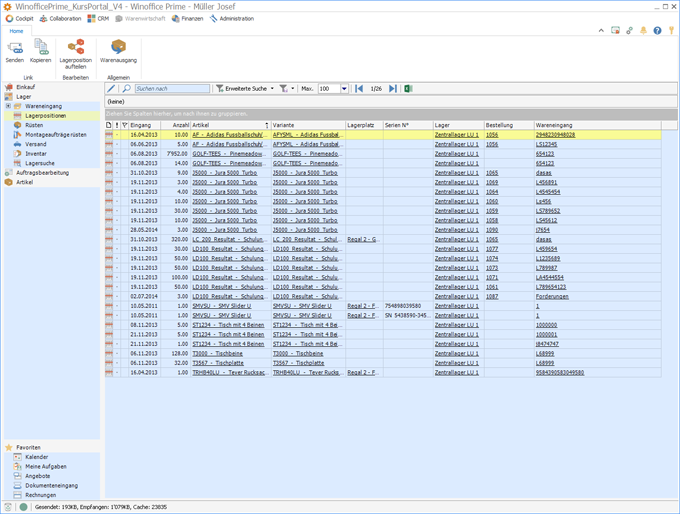
Task: Open Angebote under Favoriten
Action: (x=37, y=476)
